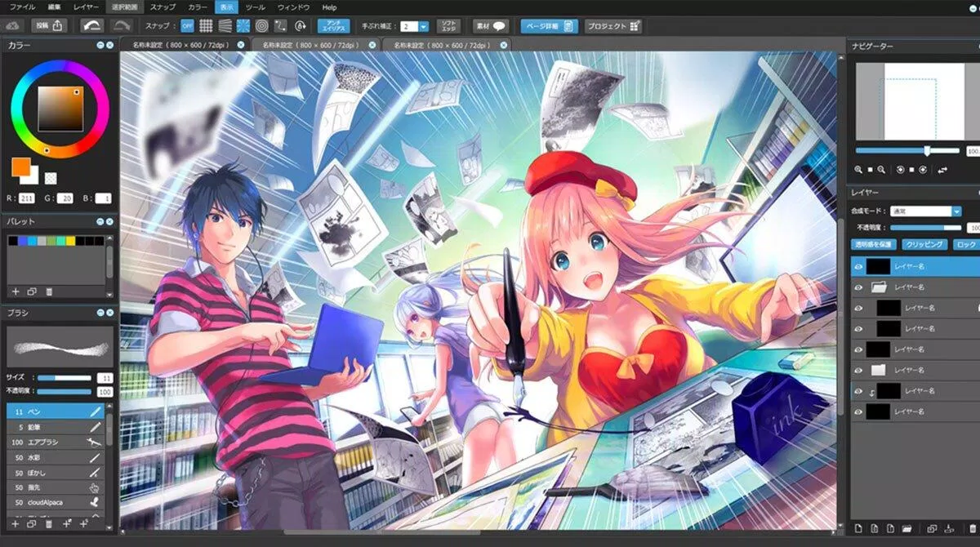This screenshot has height=547, width=980.
Task: Open the レイヤー menu in the menu bar
Action: [86, 7]
